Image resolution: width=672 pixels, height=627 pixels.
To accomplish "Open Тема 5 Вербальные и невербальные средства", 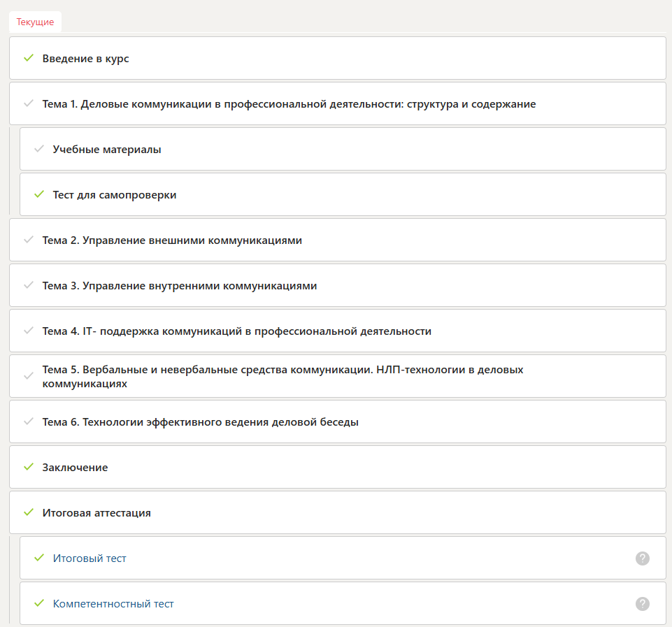I will [x=283, y=376].
